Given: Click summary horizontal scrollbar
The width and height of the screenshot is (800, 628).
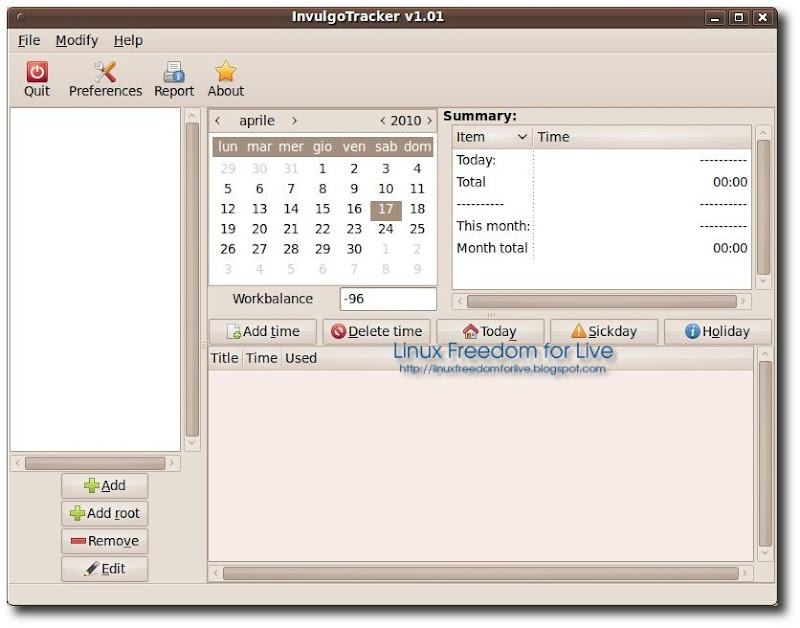Looking at the screenshot, I should point(602,302).
